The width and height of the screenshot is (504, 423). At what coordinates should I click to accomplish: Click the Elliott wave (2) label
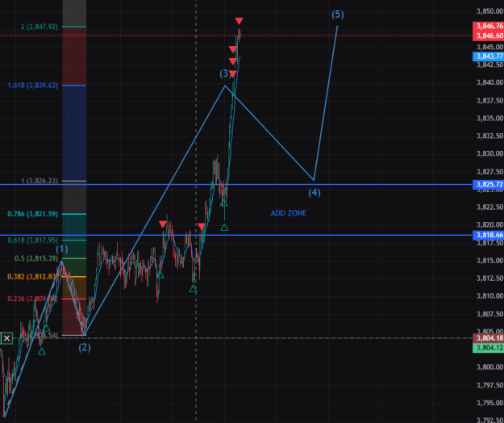(x=85, y=347)
